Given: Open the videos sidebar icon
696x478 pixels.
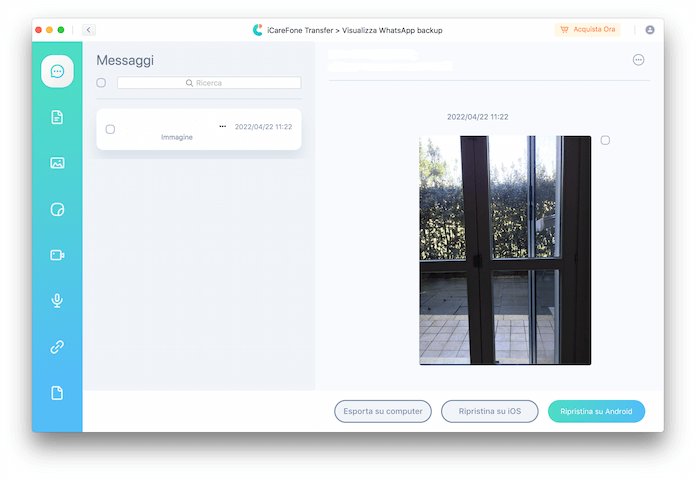Looking at the screenshot, I should tap(57, 255).
